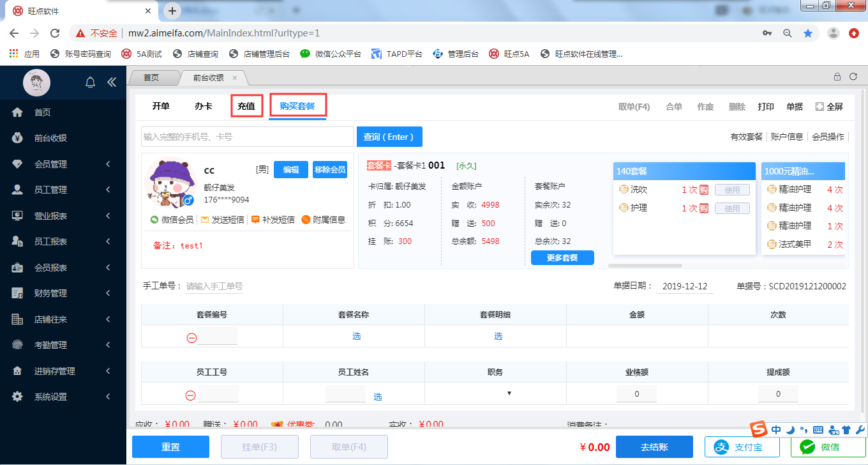Expand 员工管理 sidebar menu
This screenshot has width=868, height=465.
[x=64, y=190]
